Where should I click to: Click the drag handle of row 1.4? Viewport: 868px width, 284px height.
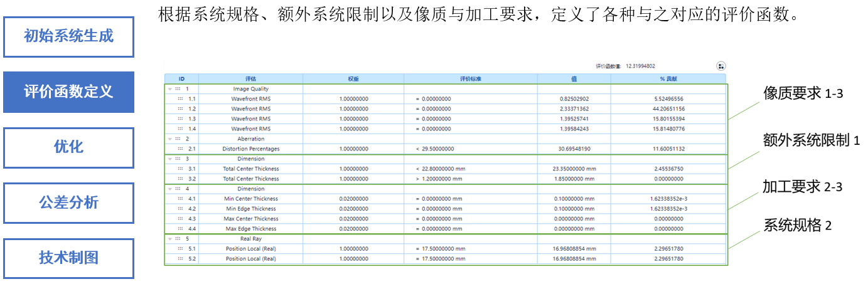(x=181, y=129)
